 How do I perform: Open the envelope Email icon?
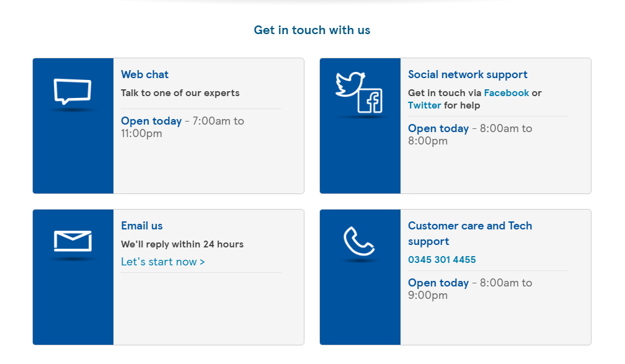73,239
